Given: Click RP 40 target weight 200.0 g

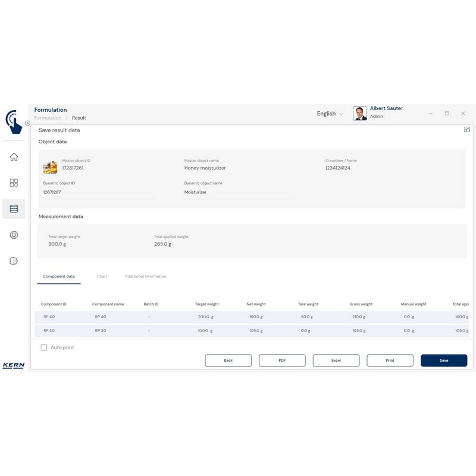Looking at the screenshot, I should click(x=205, y=317).
